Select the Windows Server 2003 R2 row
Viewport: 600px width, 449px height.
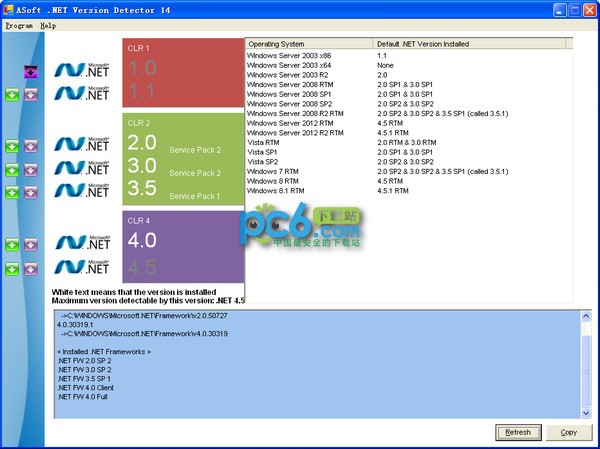point(409,75)
